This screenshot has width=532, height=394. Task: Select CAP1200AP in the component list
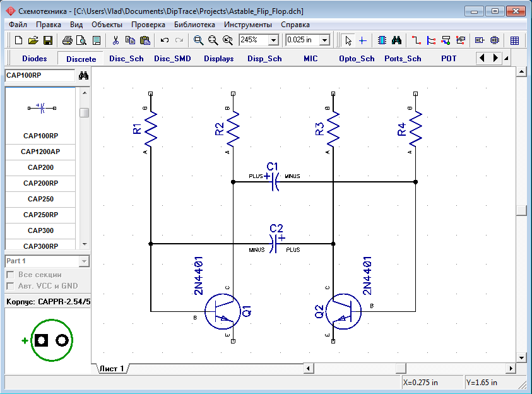40,152
